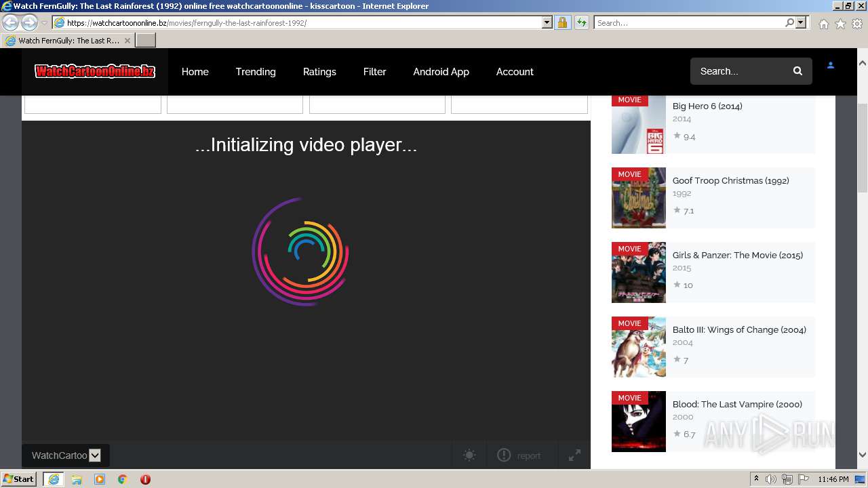Click the user profile icon
Image resolution: width=868 pixels, height=488 pixels.
tap(830, 66)
